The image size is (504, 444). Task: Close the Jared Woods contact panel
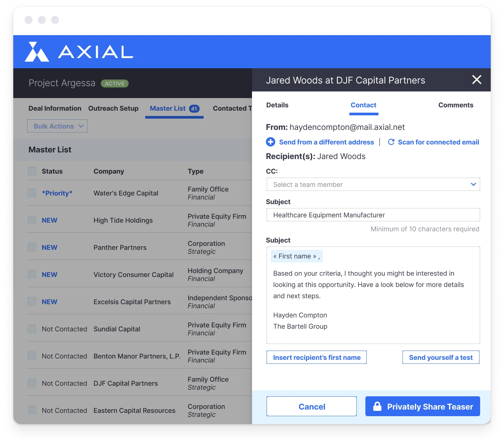[476, 80]
